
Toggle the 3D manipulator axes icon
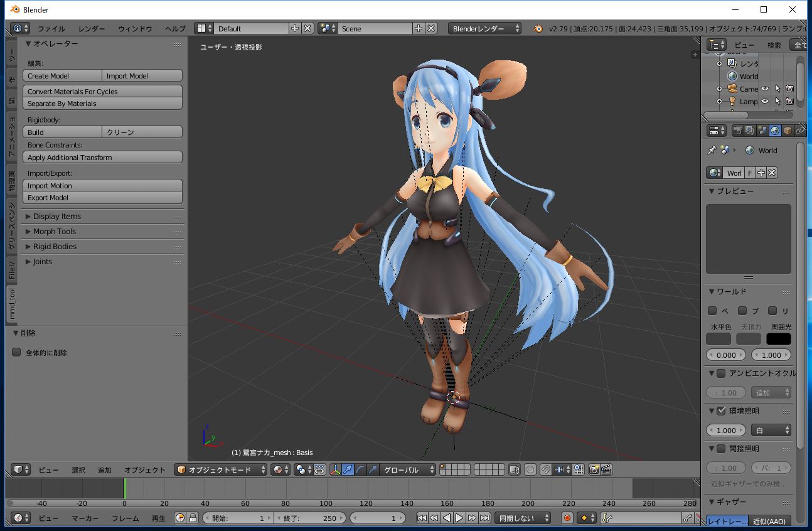tap(335, 469)
